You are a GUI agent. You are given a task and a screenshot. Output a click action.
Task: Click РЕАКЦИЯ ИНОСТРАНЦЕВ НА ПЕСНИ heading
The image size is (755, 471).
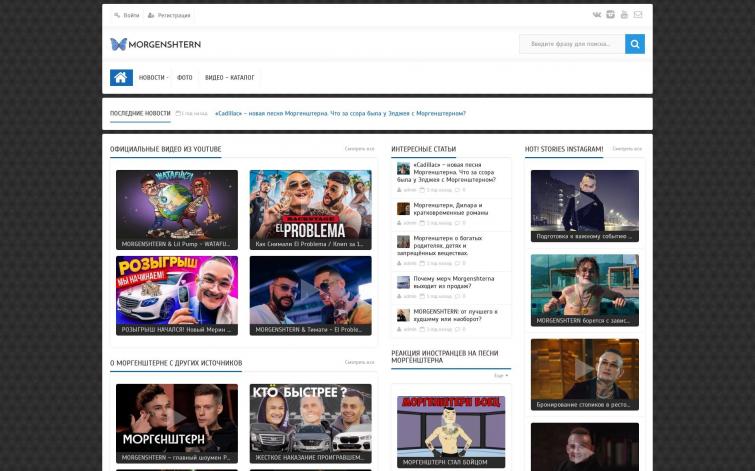tap(445, 357)
